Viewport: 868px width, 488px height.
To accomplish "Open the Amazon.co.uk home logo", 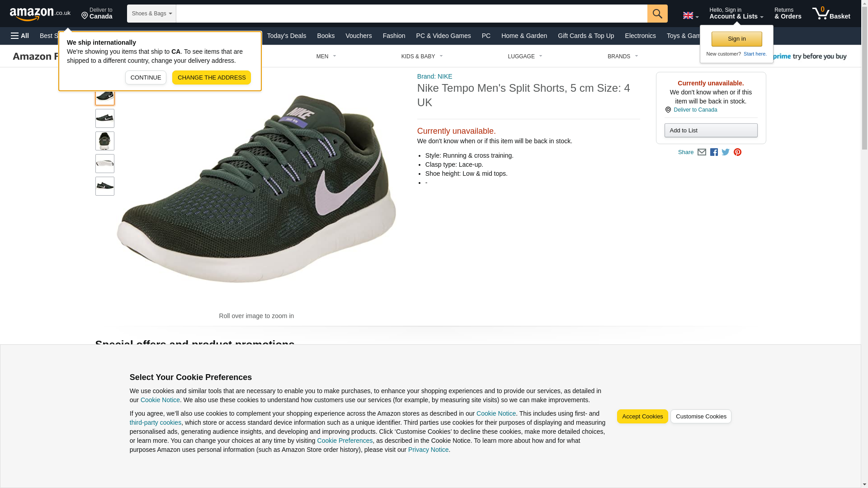I will 40,14.
